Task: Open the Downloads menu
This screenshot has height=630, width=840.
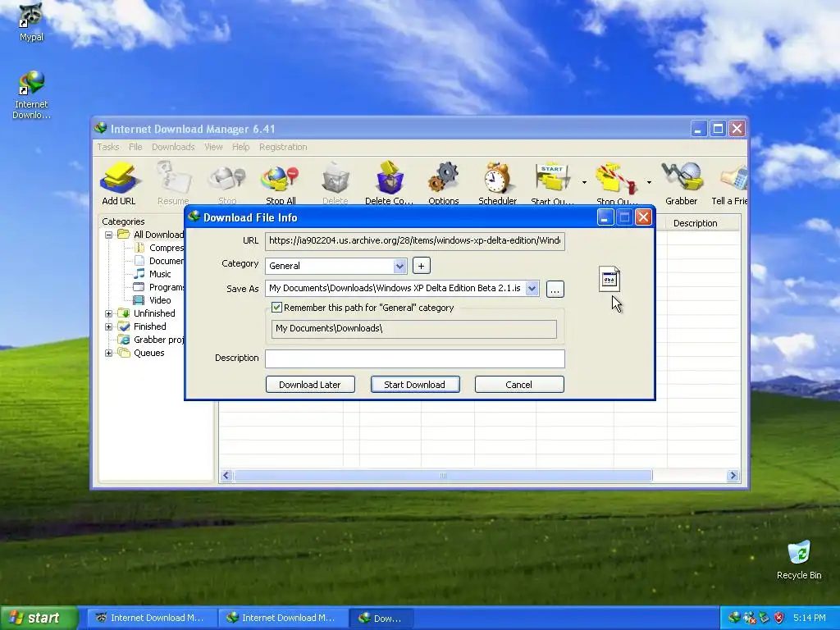Action: (x=173, y=147)
